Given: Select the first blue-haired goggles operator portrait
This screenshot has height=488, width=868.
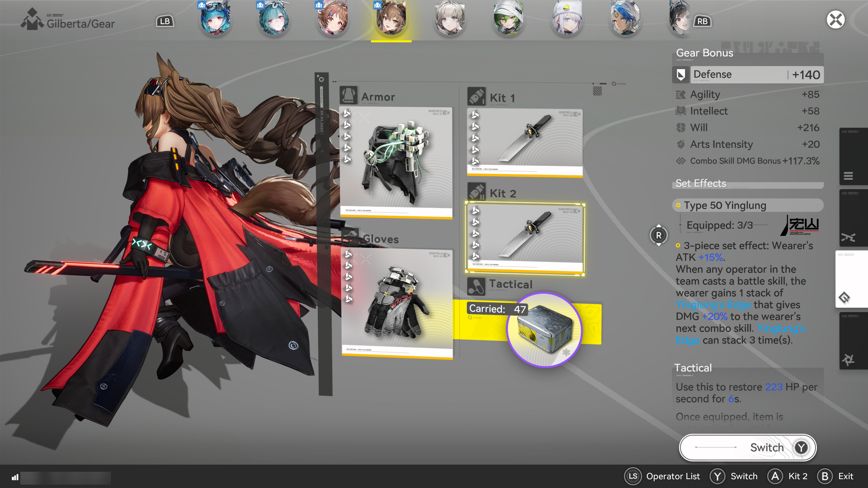Looking at the screenshot, I should [x=215, y=20].
